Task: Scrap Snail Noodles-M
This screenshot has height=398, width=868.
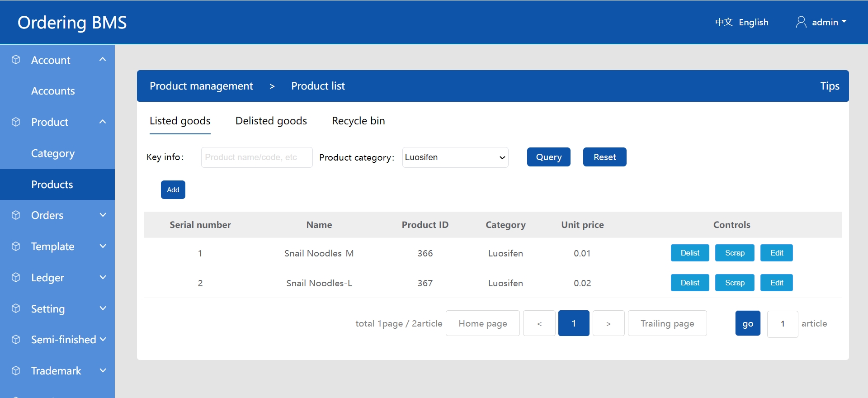Action: tap(735, 253)
